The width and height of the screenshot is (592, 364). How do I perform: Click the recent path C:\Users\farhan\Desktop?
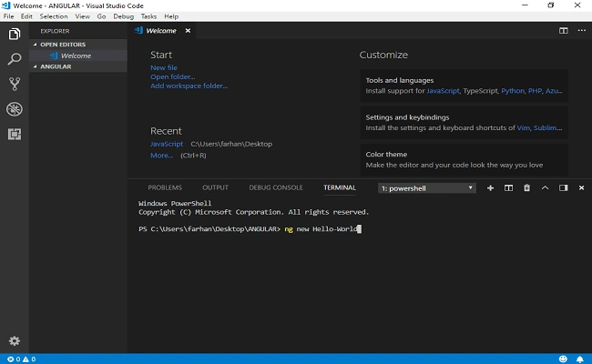231,144
